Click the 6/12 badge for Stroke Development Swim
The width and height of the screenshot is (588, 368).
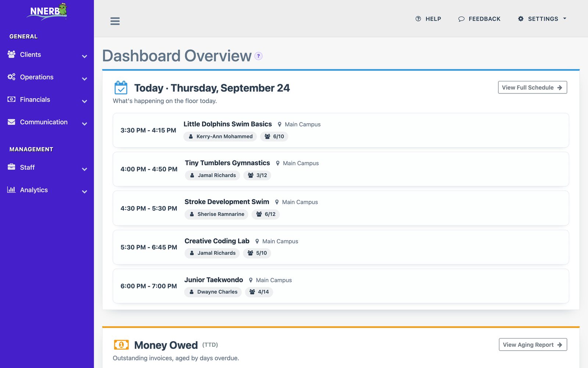click(x=266, y=214)
